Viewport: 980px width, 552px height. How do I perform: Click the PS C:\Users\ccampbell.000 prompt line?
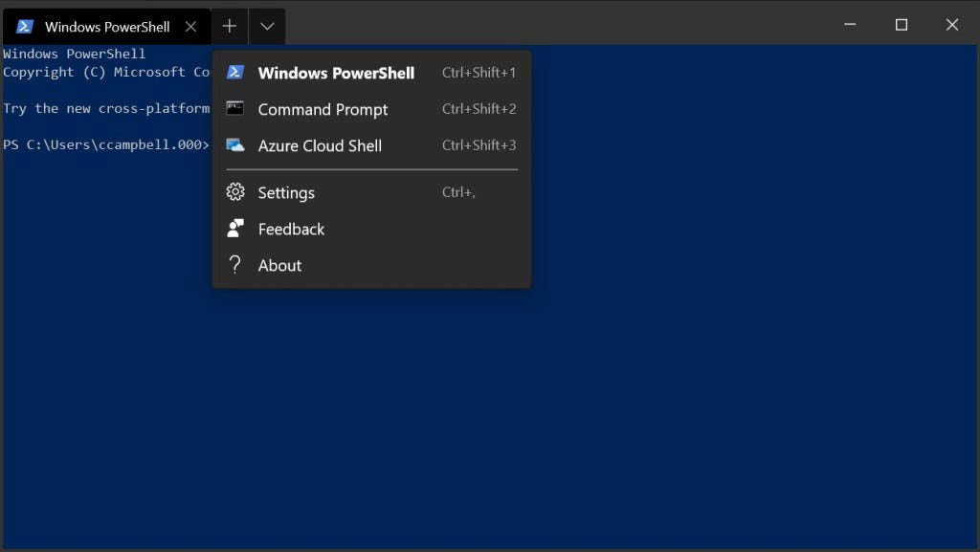[103, 144]
